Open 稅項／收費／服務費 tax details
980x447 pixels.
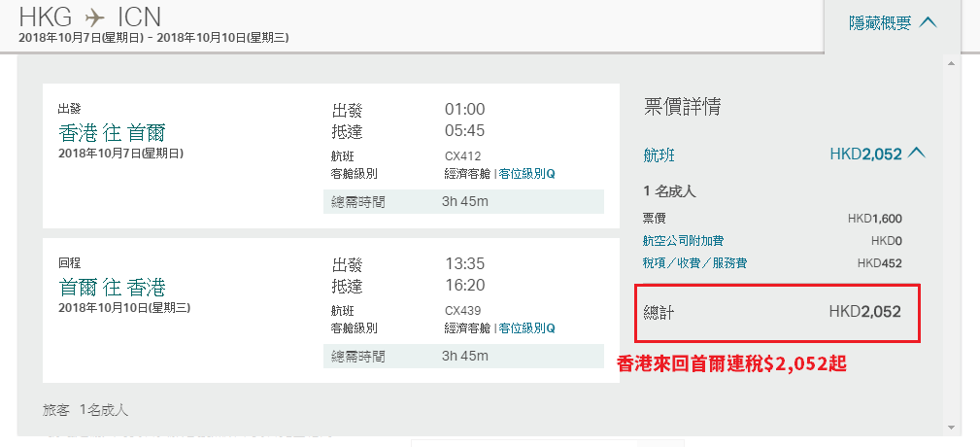point(694,263)
